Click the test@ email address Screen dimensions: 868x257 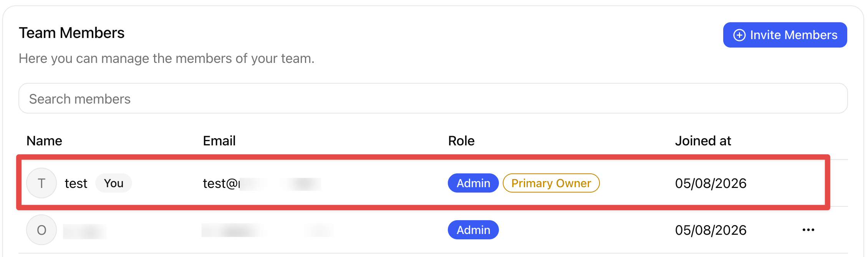(x=262, y=183)
